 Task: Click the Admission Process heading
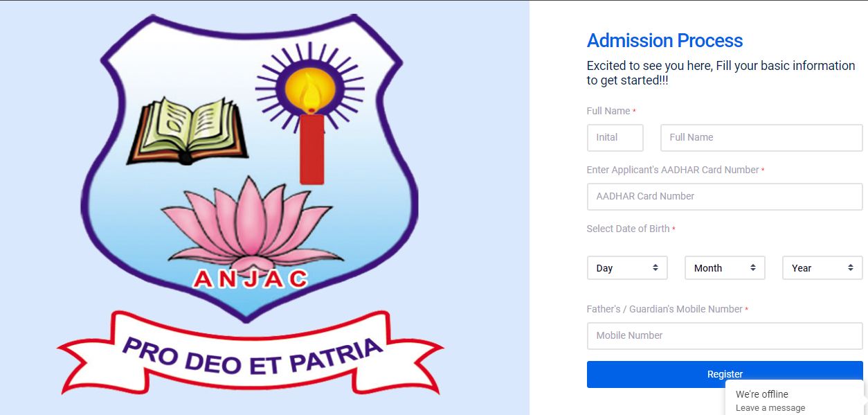(x=664, y=41)
